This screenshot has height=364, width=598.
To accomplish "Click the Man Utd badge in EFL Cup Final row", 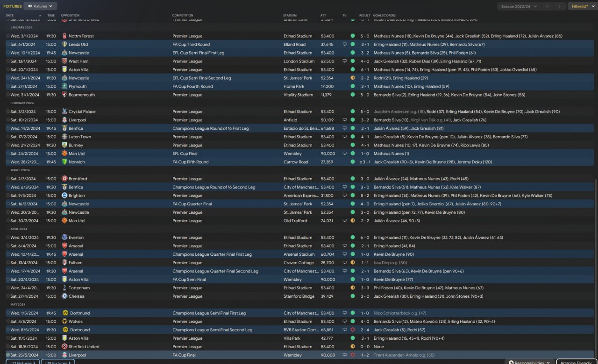I will coord(64,154).
